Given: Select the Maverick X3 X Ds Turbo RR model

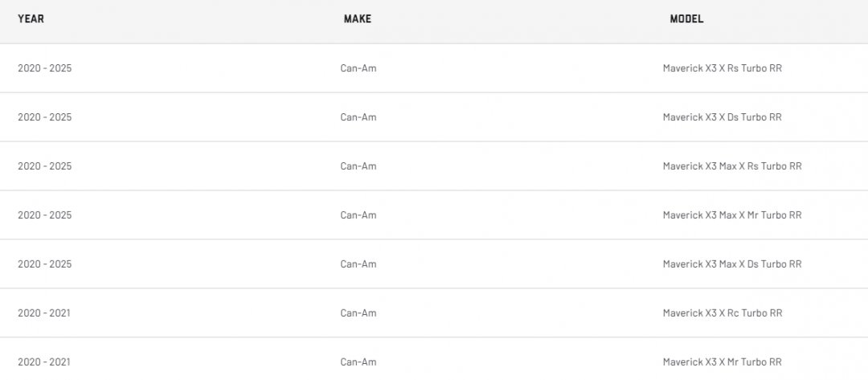Looking at the screenshot, I should pos(722,117).
